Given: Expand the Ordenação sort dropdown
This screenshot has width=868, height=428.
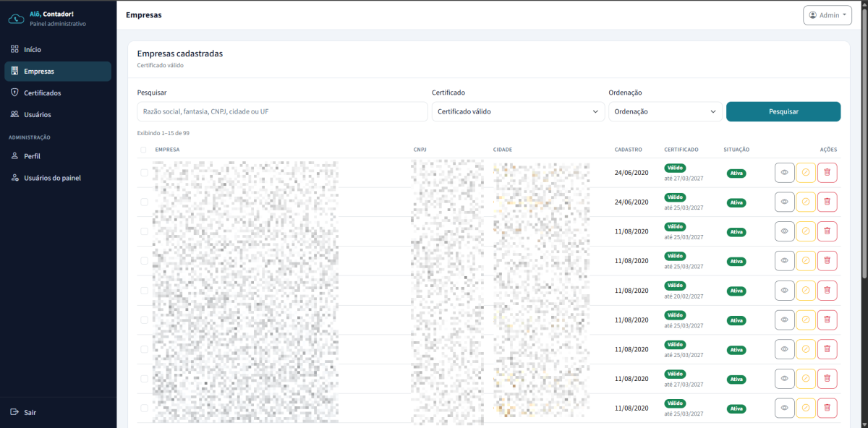Looking at the screenshot, I should 665,111.
